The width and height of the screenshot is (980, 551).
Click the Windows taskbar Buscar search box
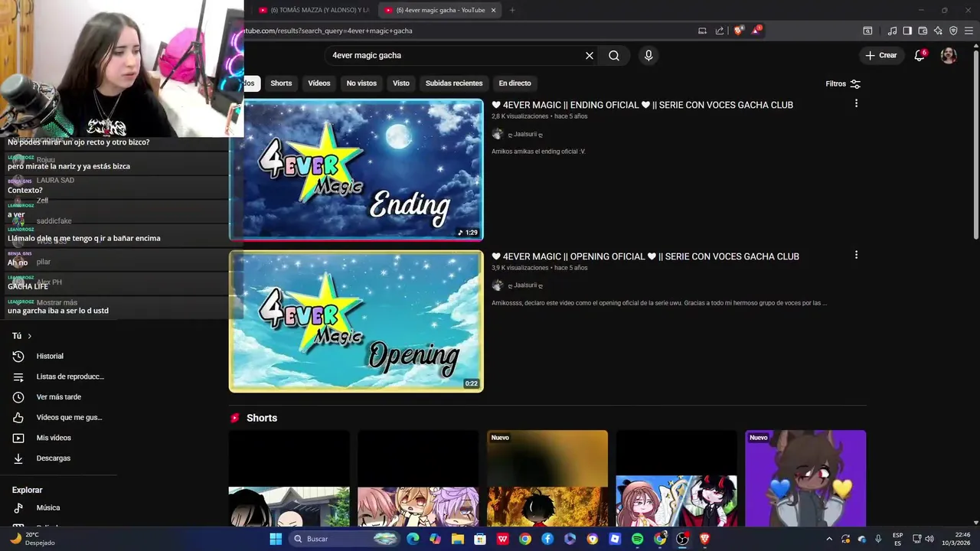(x=344, y=539)
